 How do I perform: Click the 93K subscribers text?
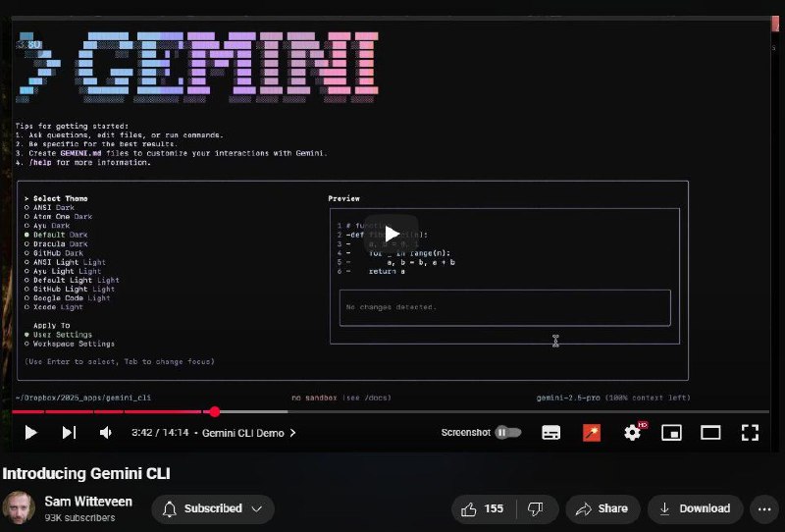79,518
